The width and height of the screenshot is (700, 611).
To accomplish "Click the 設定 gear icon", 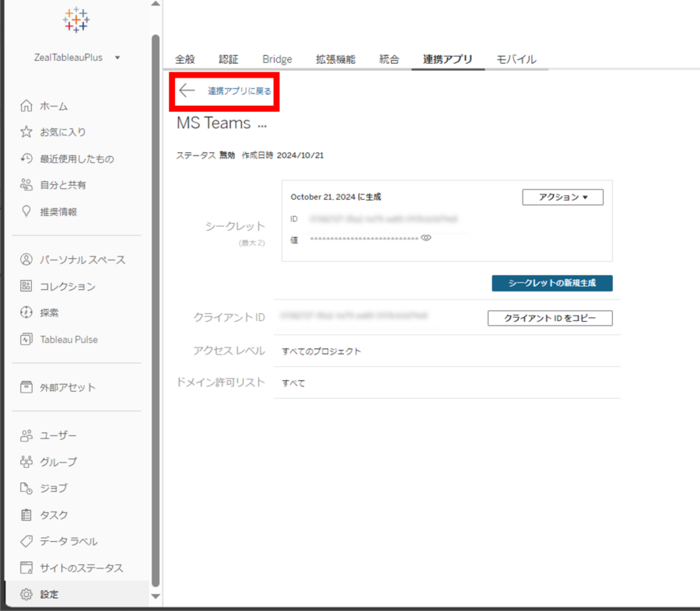I will click(x=26, y=594).
